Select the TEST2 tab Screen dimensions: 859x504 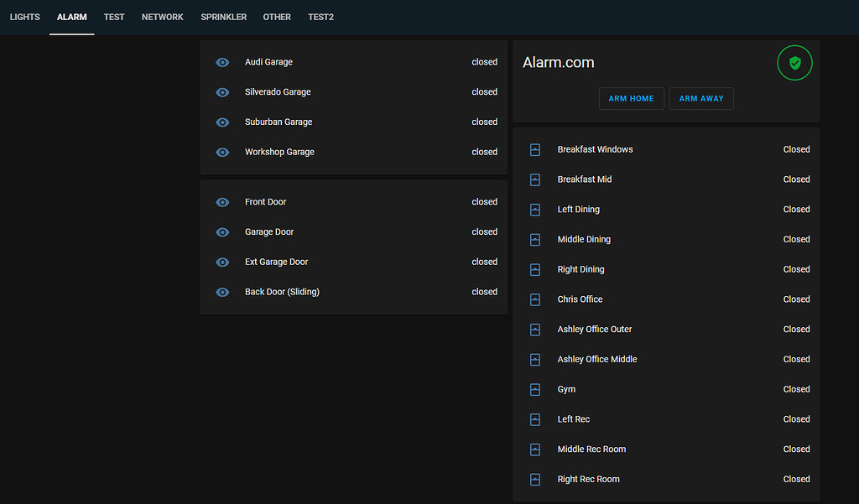click(320, 17)
